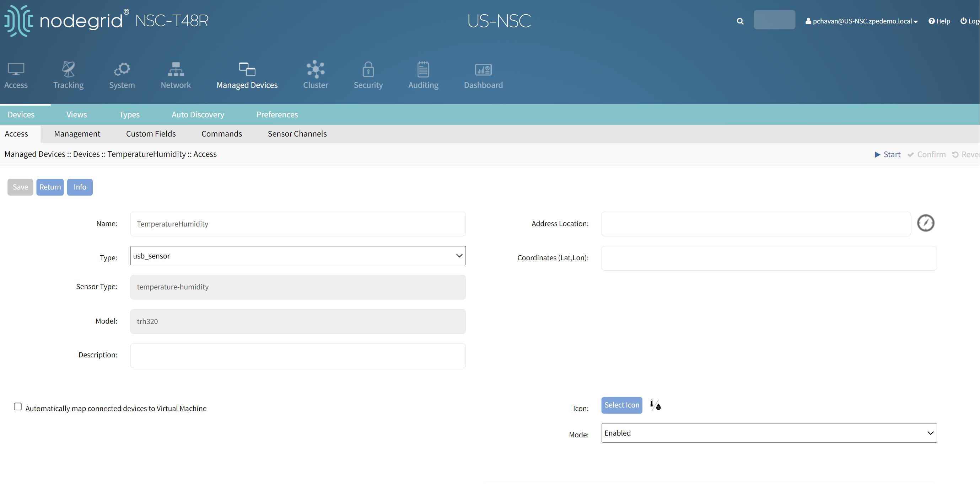Click the Info button
Image resolution: width=980 pixels, height=490 pixels.
80,187
